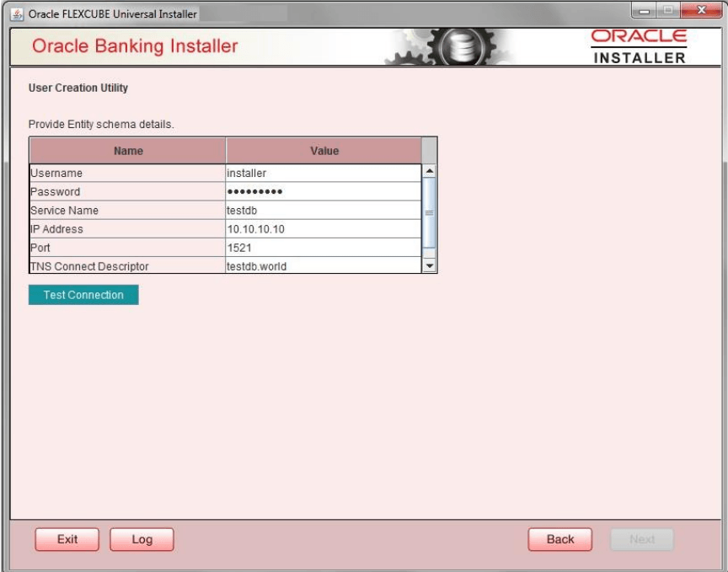Go Back to previous installer step
Image resolution: width=728 pixels, height=572 pixels.
coord(560,539)
